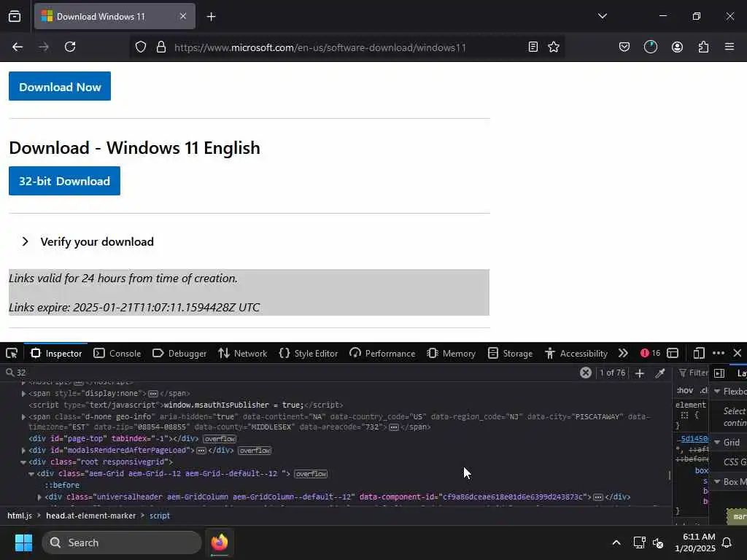Open the Memory tab
The height and width of the screenshot is (560, 747).
click(451, 354)
